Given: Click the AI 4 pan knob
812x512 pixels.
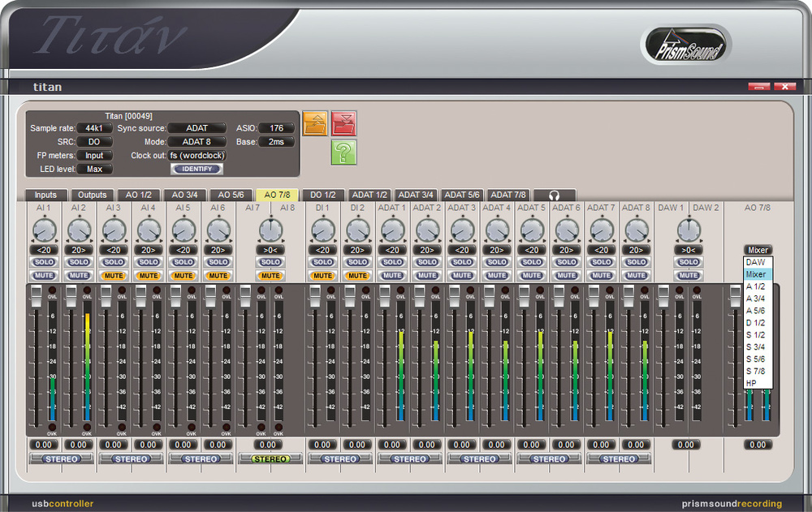Looking at the screenshot, I should pos(149,230).
